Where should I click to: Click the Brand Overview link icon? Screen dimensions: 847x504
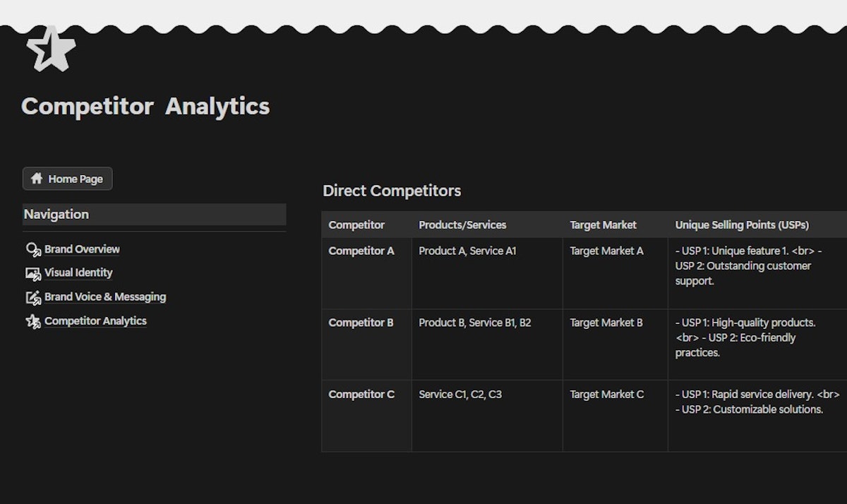(33, 249)
